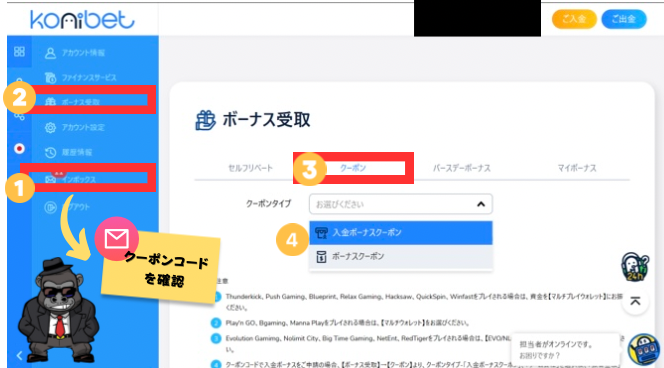This screenshot has width=664, height=368.
Task: Choose ボーナスクーポン option from the list
Action: (x=401, y=256)
